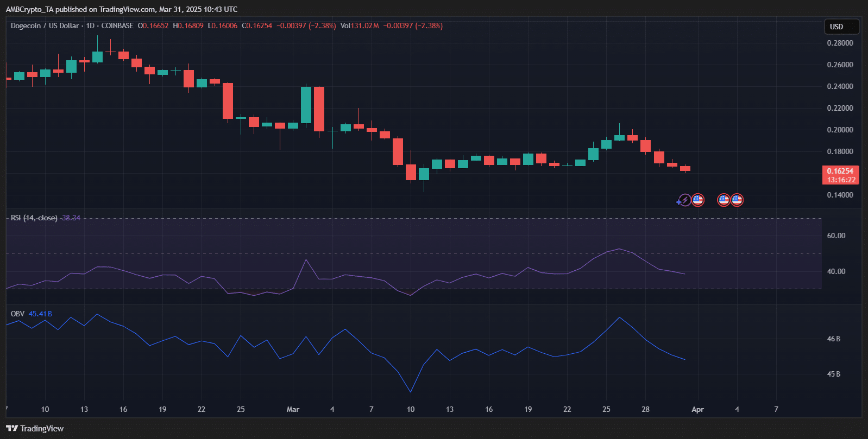Click the Apr label on the time axis
The image size is (868, 439).
click(x=697, y=410)
